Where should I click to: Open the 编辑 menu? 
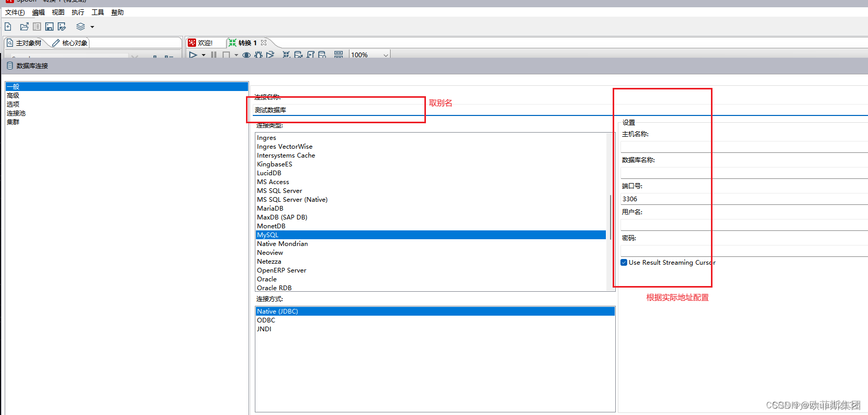click(x=38, y=12)
